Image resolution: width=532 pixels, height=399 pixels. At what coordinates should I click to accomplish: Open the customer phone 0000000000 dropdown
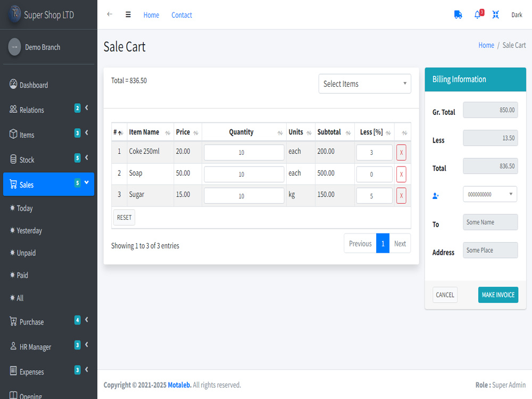[x=489, y=194]
